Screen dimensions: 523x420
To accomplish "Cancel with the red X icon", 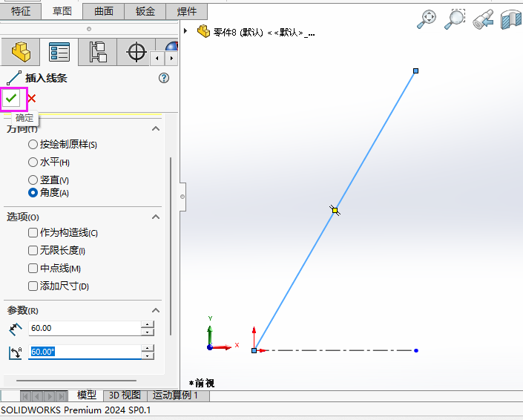I will [x=32, y=99].
